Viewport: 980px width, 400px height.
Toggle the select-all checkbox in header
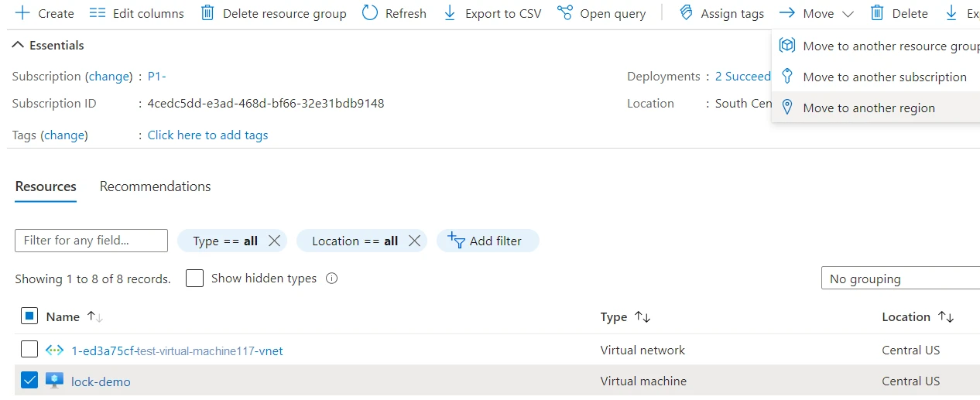pos(29,316)
